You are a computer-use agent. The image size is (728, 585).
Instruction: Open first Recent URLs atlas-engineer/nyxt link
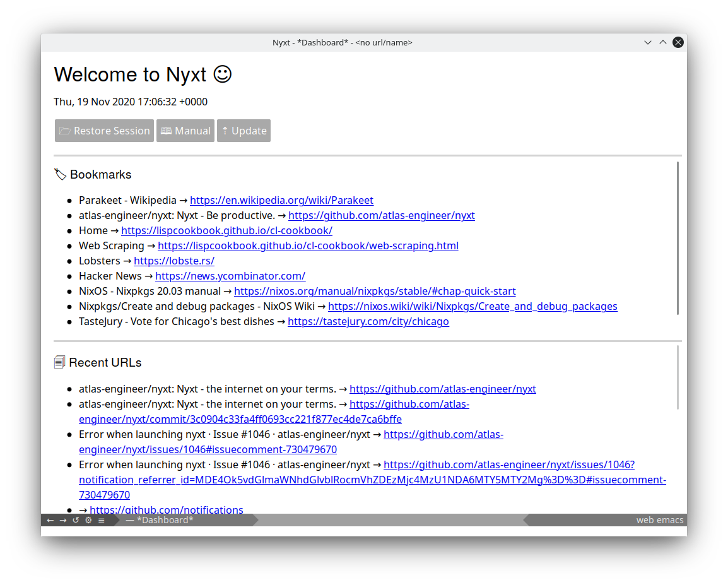pyautogui.click(x=442, y=389)
